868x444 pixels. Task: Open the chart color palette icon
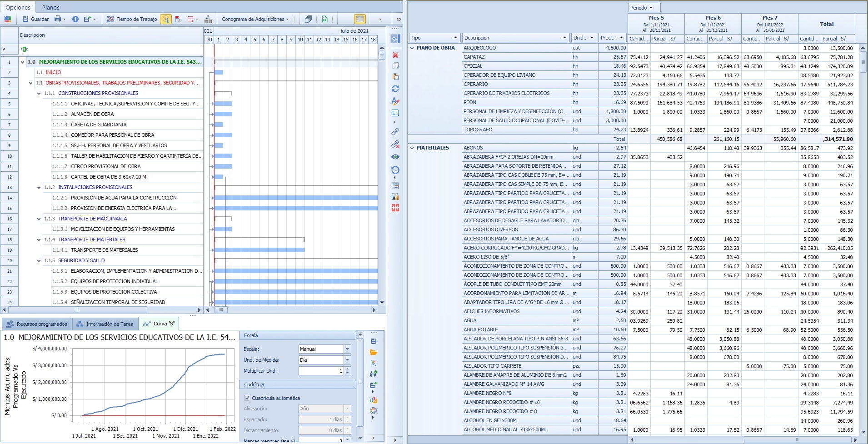tap(373, 411)
